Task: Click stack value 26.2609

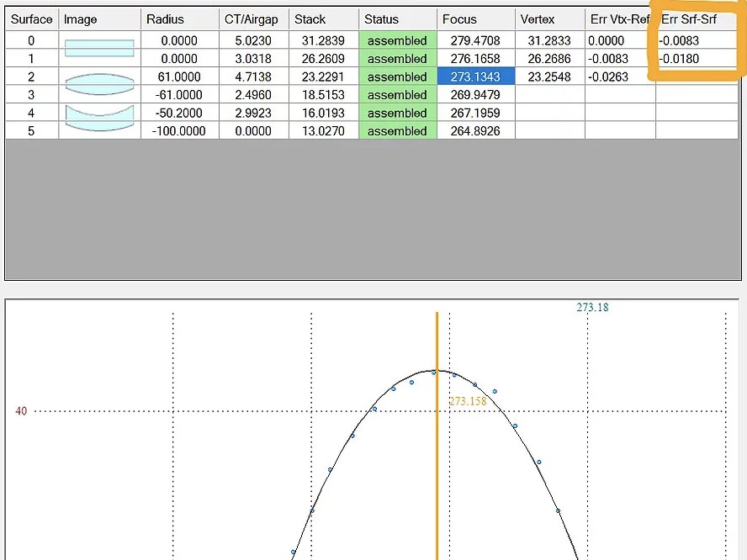Action: pos(324,59)
